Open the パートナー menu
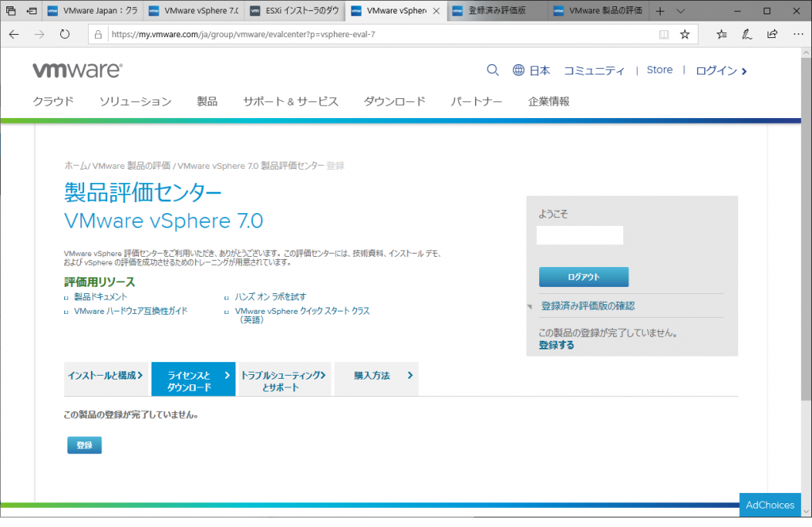This screenshot has height=527, width=812. pyautogui.click(x=477, y=101)
